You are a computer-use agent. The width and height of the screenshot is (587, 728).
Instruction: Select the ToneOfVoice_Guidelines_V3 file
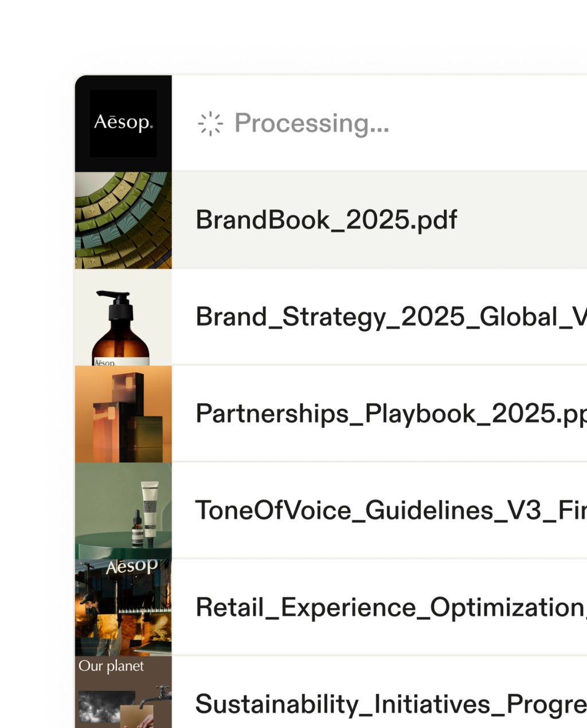tap(390, 510)
